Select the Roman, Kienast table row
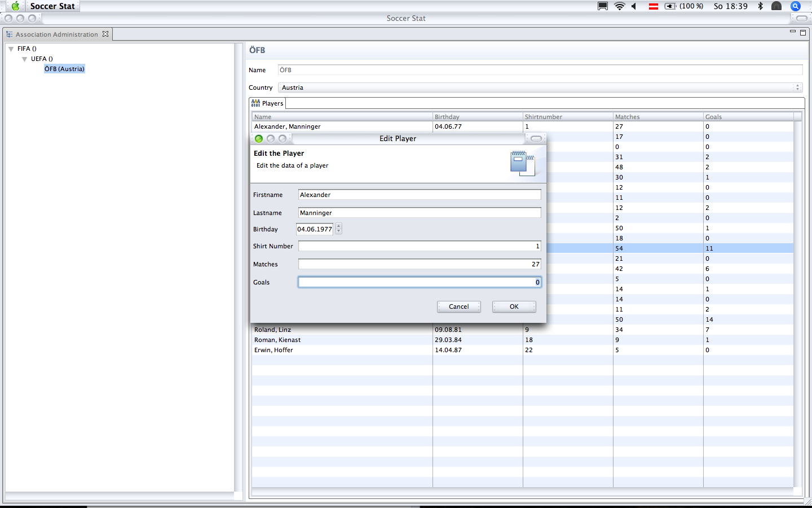812x508 pixels. [523, 340]
